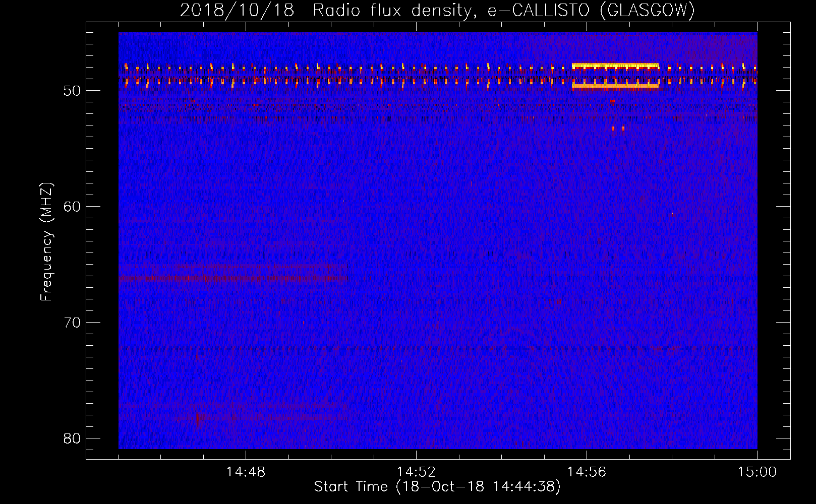Click the 'Start Time (18-Oct-18 14:44:38)' axis label
Screen dimensions: 816x504
pyautogui.click(x=437, y=487)
